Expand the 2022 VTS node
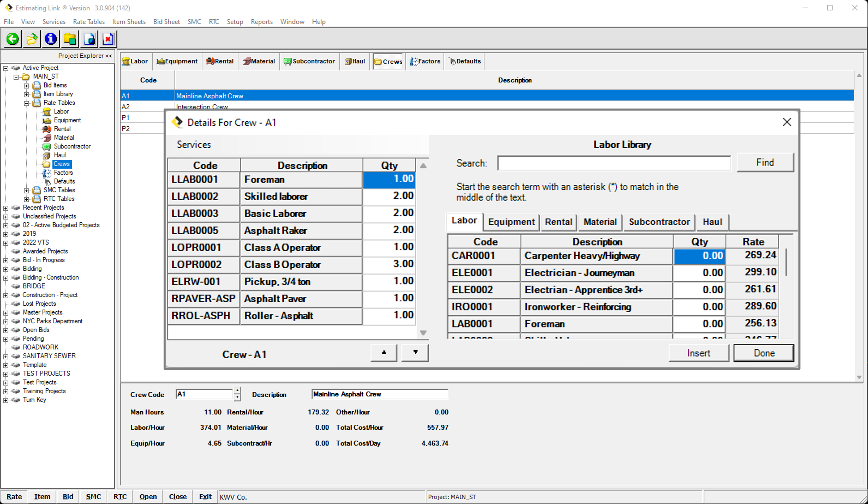The height and width of the screenshot is (504, 868). [x=5, y=243]
